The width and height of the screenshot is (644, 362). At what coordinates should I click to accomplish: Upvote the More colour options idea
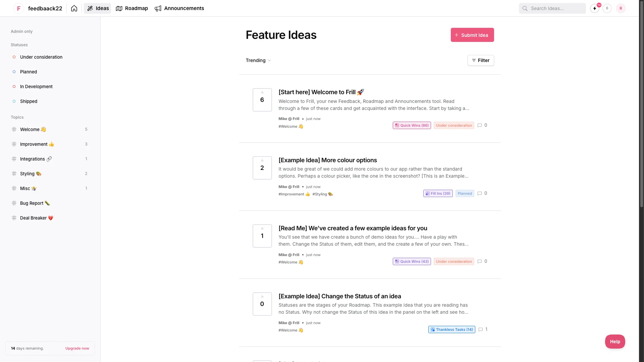262,161
